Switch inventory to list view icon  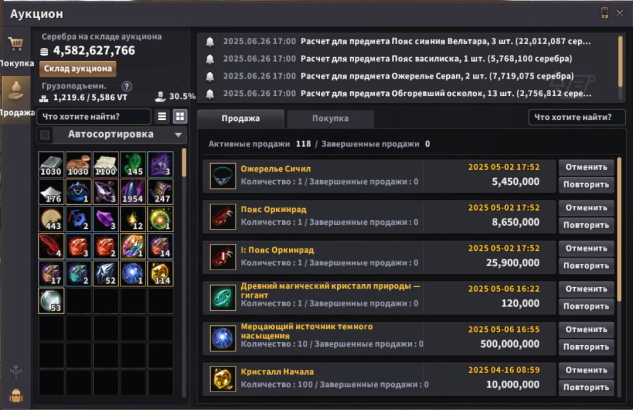click(x=162, y=117)
